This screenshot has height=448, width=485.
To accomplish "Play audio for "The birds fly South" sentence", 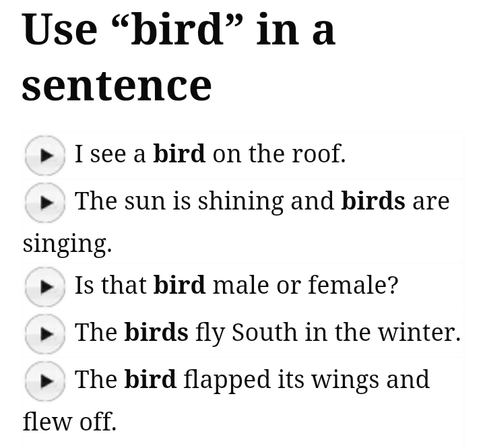I will coord(45,333).
